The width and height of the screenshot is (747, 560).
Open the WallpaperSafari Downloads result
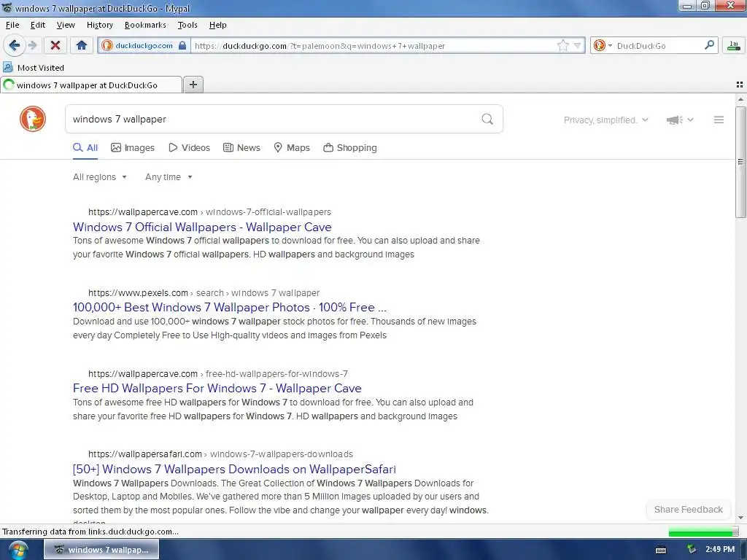click(x=234, y=469)
